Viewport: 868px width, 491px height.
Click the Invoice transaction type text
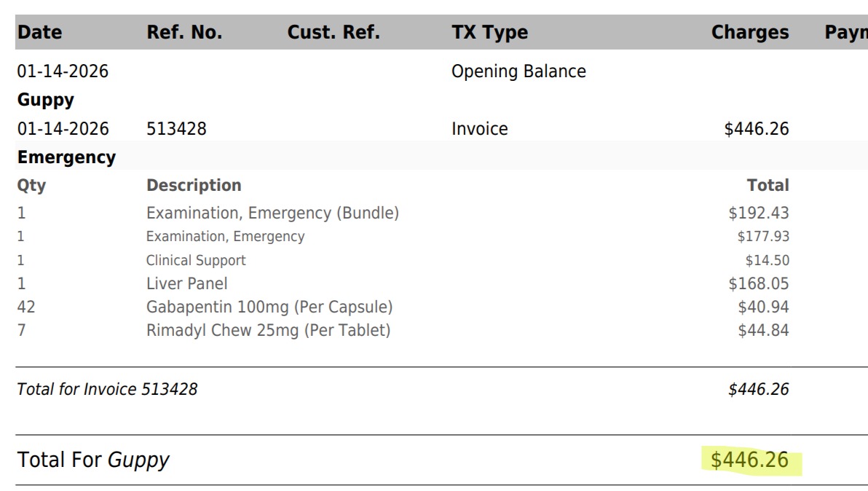pyautogui.click(x=479, y=128)
